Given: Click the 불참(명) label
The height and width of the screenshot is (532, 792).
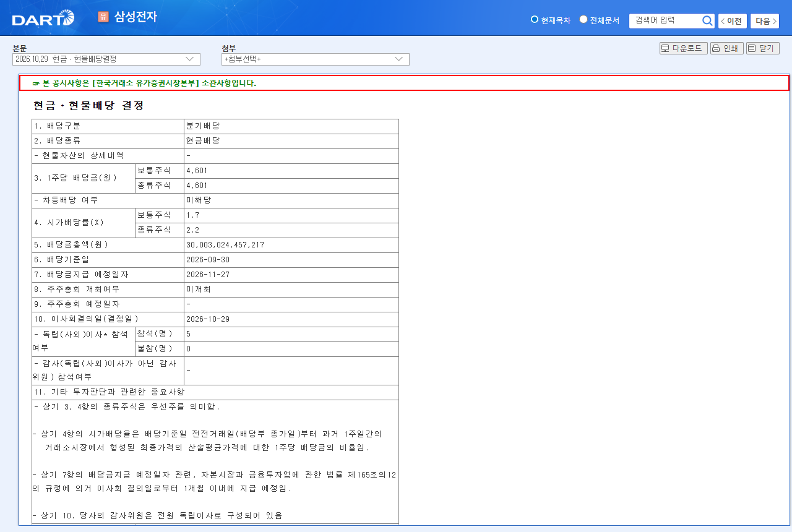Looking at the screenshot, I should pos(155,349).
